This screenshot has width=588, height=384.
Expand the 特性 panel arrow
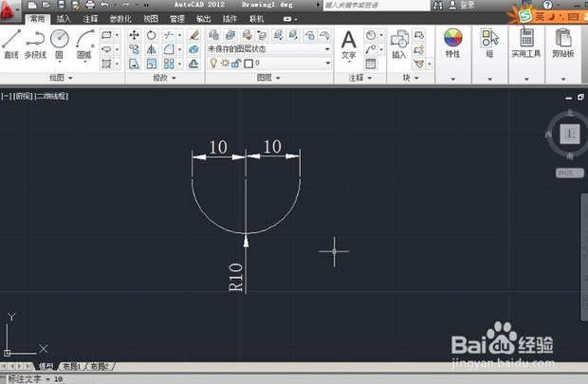pyautogui.click(x=453, y=79)
